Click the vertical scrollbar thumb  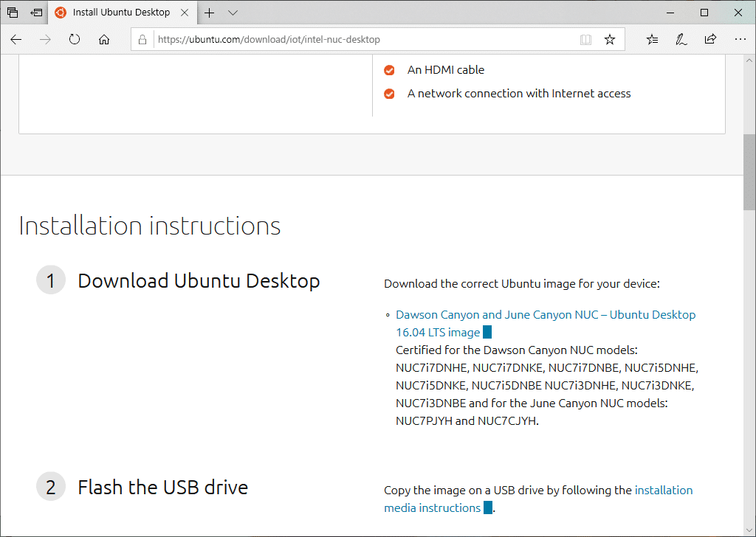pos(749,172)
